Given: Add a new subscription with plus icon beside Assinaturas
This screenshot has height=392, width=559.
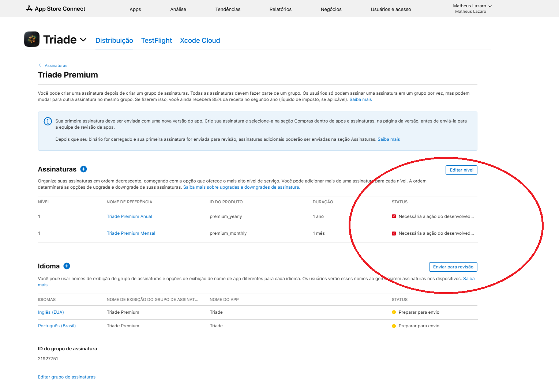Looking at the screenshot, I should (x=83, y=169).
